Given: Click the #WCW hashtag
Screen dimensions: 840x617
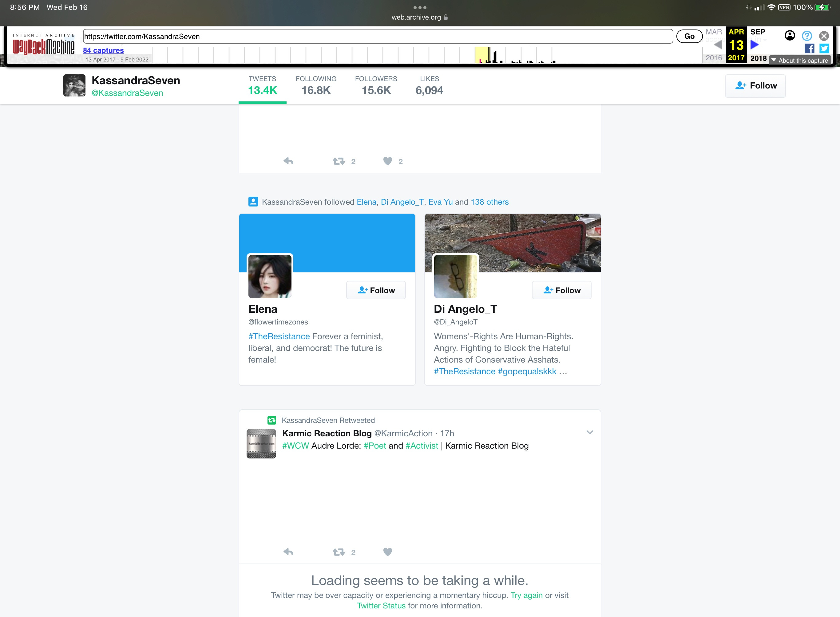Looking at the screenshot, I should [x=295, y=446].
